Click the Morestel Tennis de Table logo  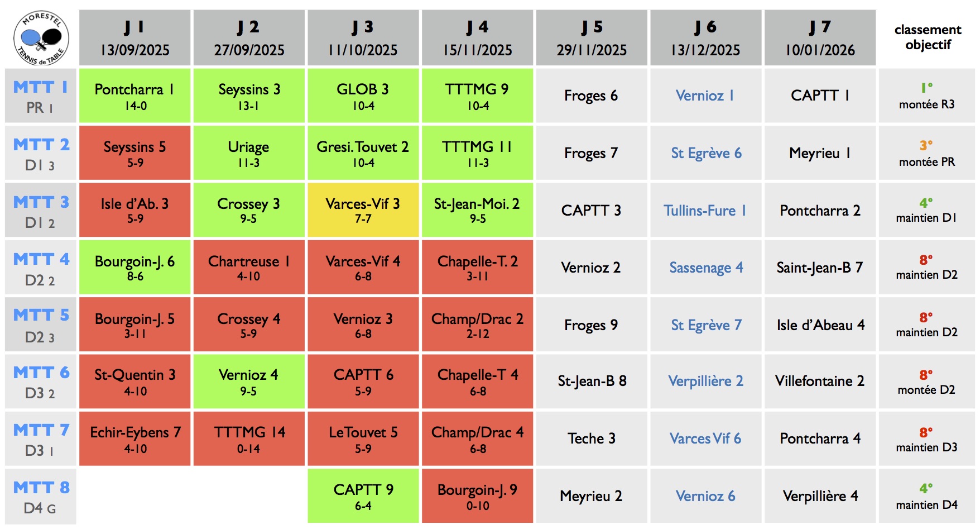point(41,39)
